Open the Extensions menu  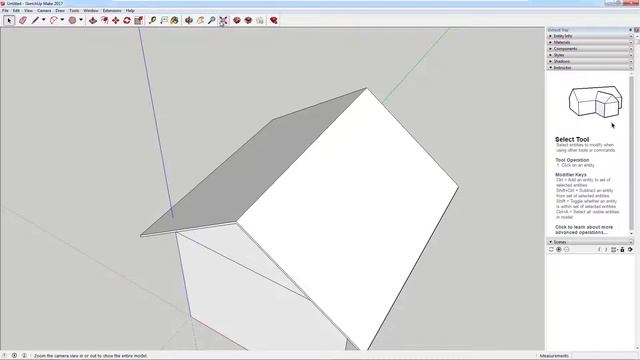112,11
